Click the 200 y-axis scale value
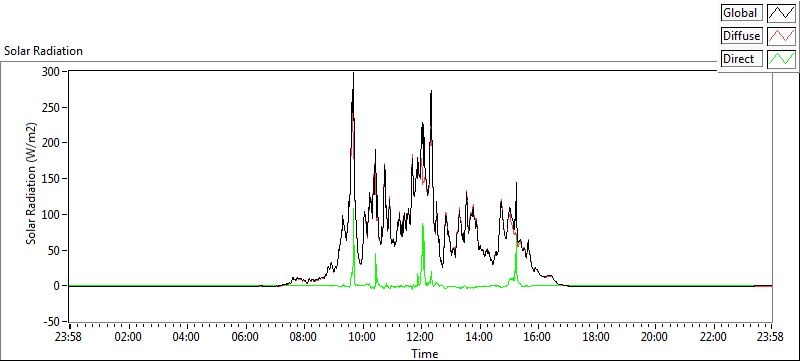The height and width of the screenshot is (361, 800). [x=52, y=143]
